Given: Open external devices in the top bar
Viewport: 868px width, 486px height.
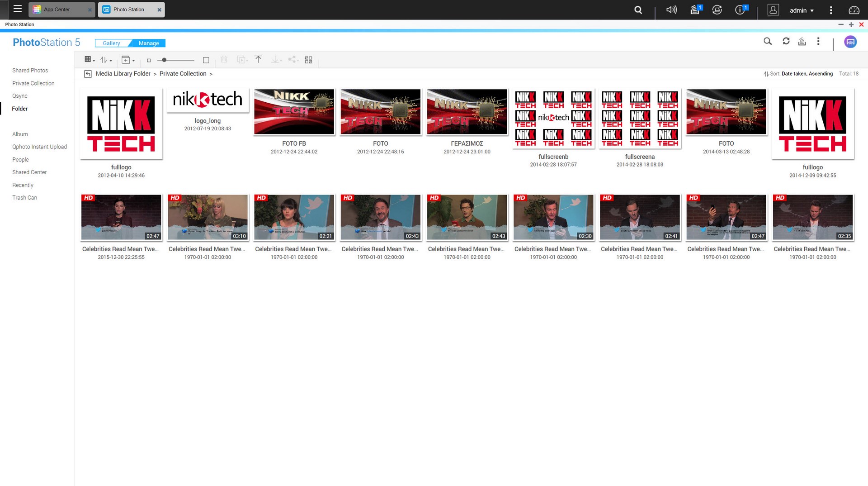Looking at the screenshot, I should coord(717,10).
